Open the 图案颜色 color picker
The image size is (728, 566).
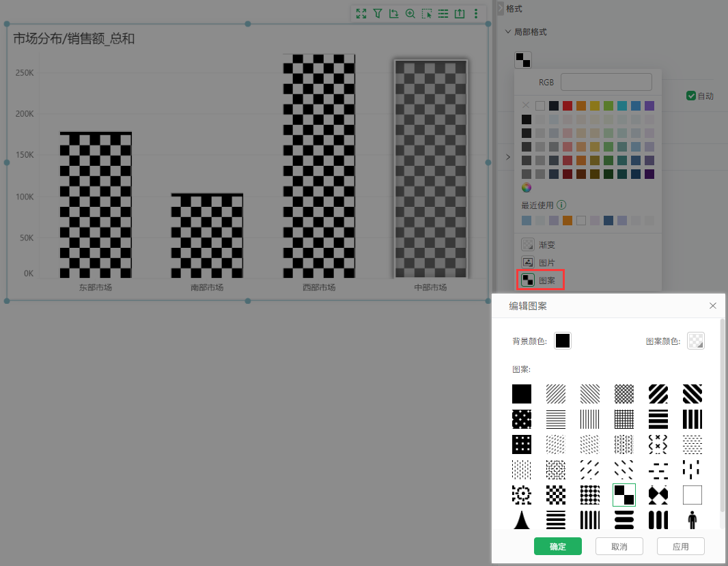tap(695, 341)
